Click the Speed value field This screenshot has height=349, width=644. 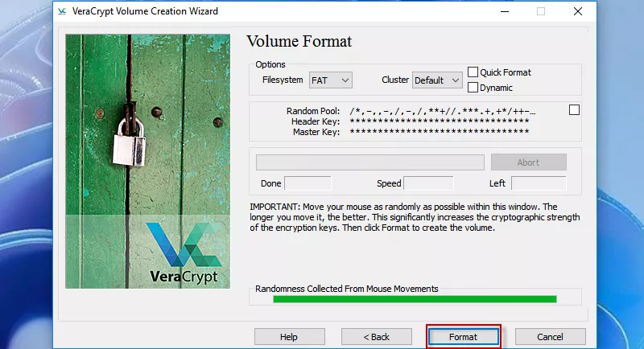click(x=428, y=183)
